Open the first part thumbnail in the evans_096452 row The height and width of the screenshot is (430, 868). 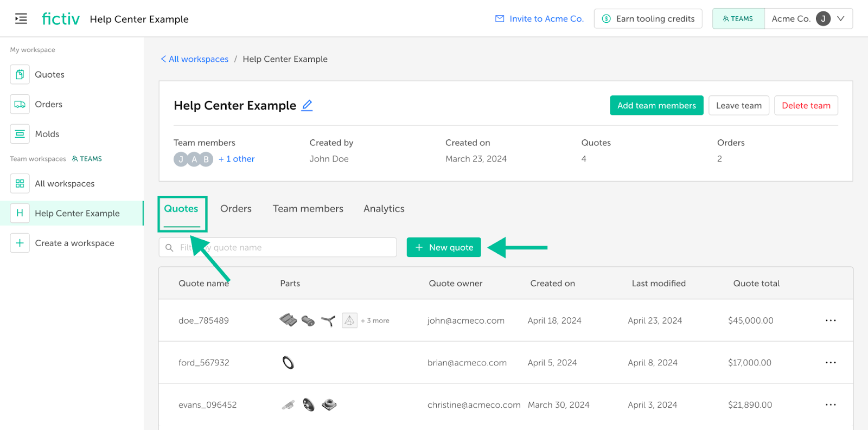coord(288,405)
